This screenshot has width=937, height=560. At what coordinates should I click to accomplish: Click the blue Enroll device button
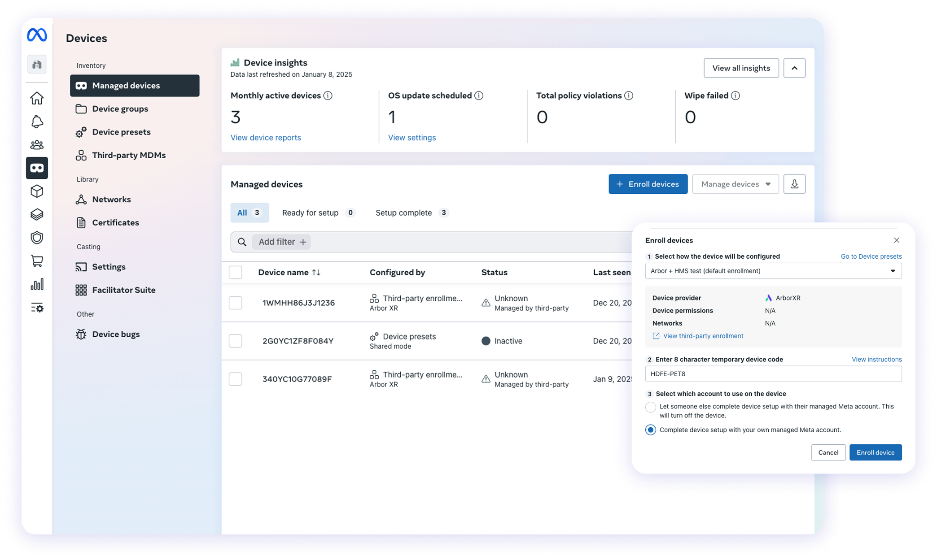[875, 452]
